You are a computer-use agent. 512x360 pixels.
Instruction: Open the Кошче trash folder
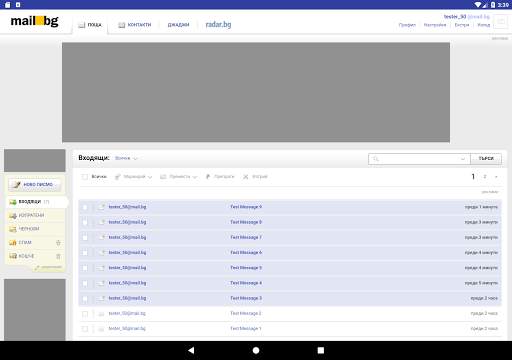[22, 256]
